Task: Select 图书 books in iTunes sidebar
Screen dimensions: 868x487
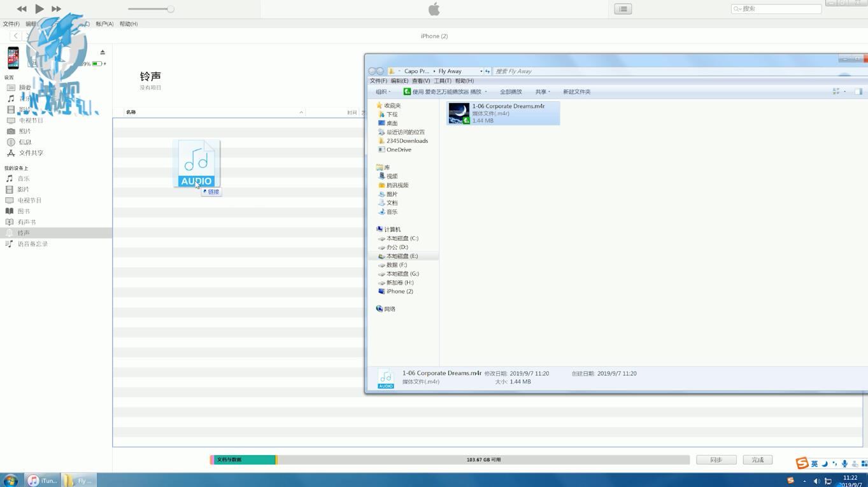Action: pos(23,211)
